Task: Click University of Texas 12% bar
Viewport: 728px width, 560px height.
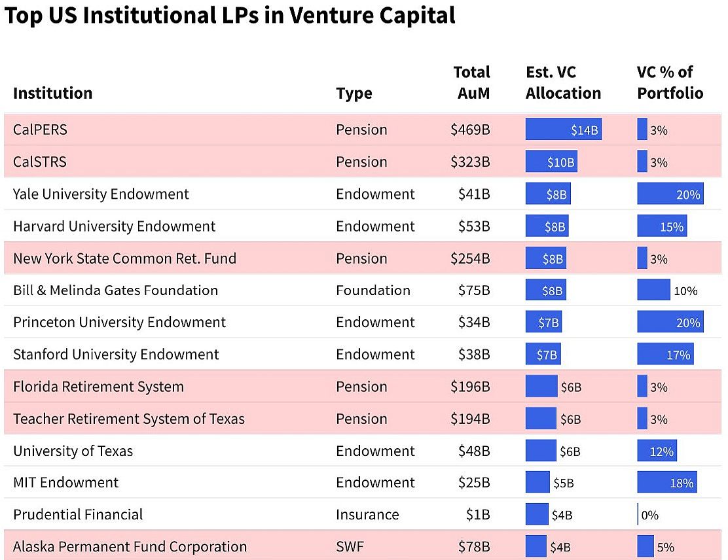Action: (x=657, y=451)
